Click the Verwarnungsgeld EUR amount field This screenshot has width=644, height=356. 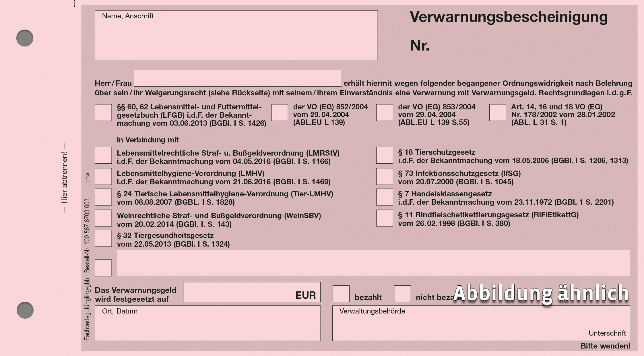pyautogui.click(x=252, y=292)
